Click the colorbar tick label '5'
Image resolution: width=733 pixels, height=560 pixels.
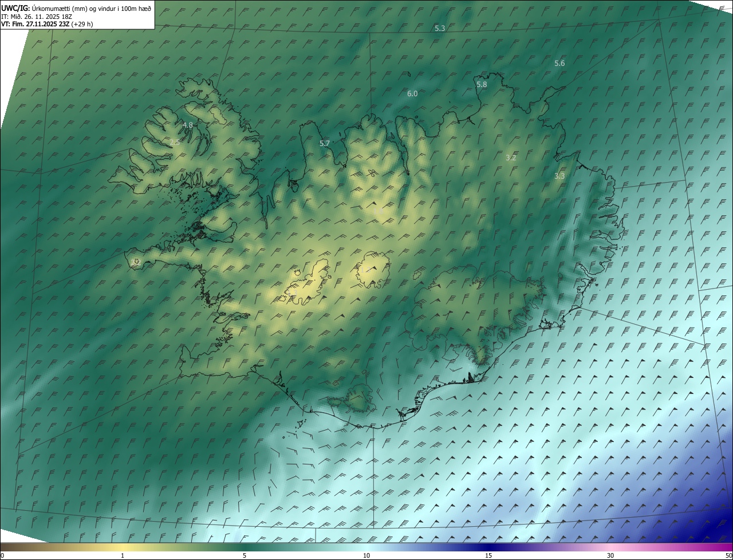245,555
